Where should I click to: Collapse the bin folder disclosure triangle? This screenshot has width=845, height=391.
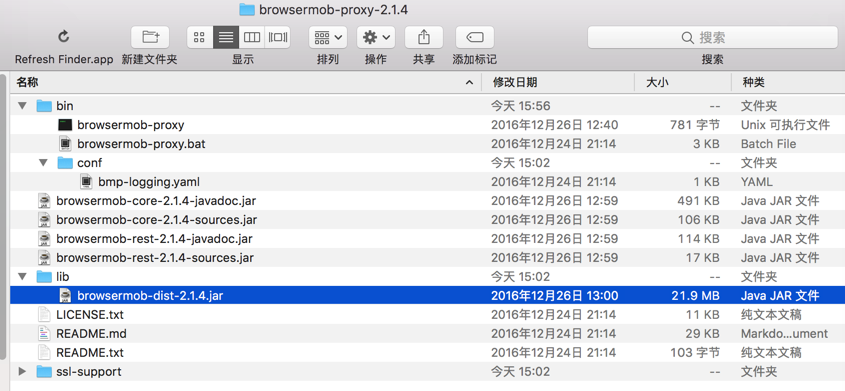[x=22, y=106]
